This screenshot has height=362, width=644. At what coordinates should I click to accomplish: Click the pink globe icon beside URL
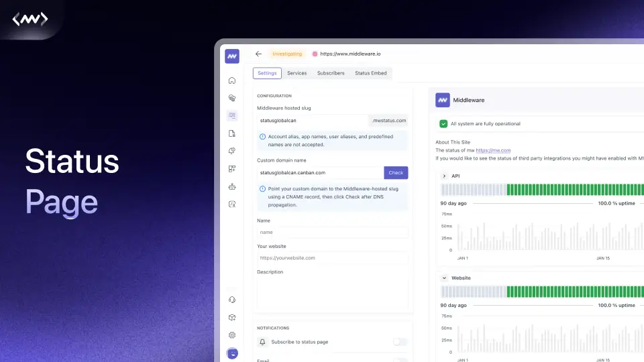pyautogui.click(x=315, y=54)
